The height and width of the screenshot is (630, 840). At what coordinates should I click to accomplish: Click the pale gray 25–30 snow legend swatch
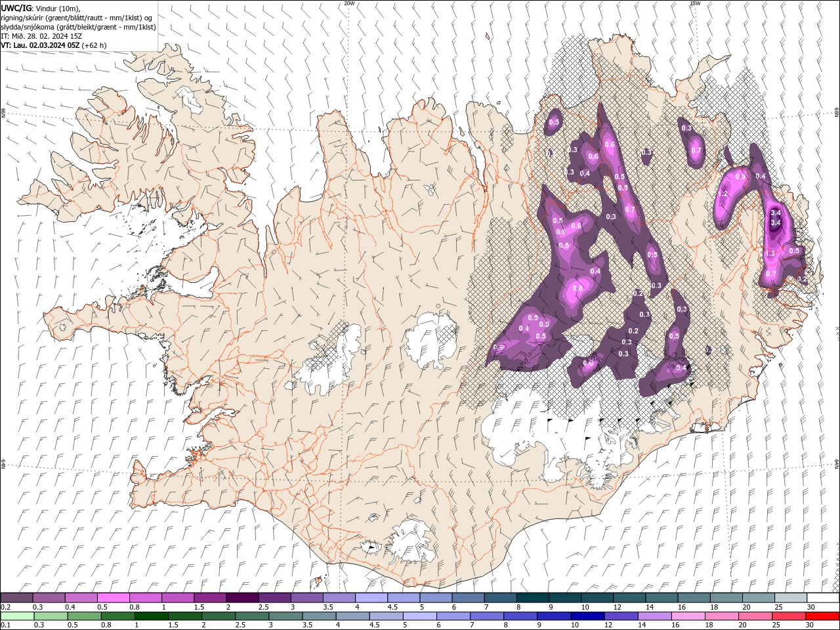pos(790,598)
